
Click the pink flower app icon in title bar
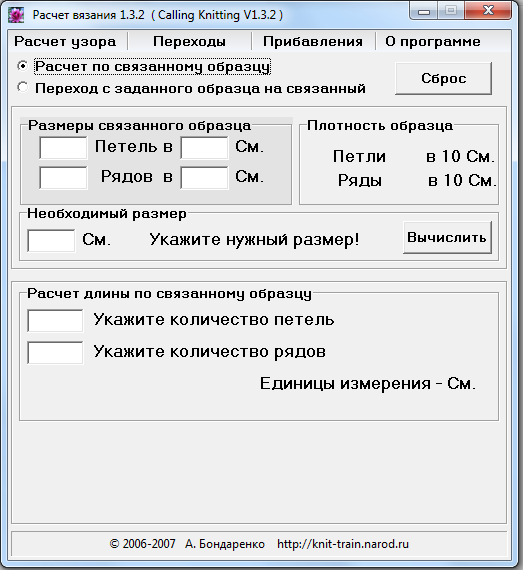16,15
